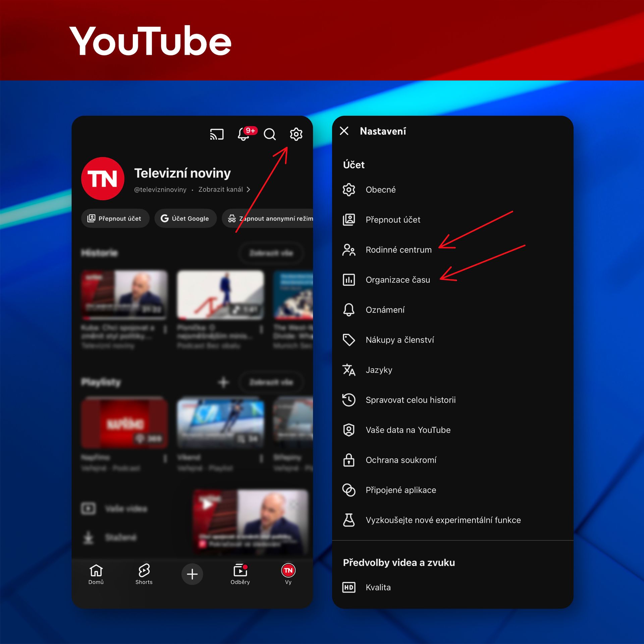Open the red Napřímo playlist thumbnail

click(x=124, y=423)
